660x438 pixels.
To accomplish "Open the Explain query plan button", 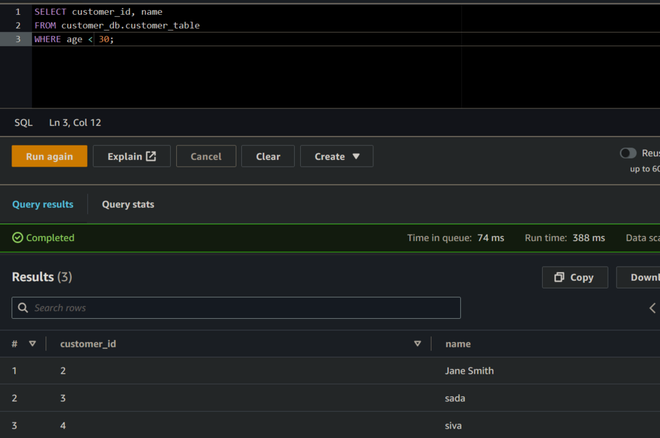I will tap(131, 156).
